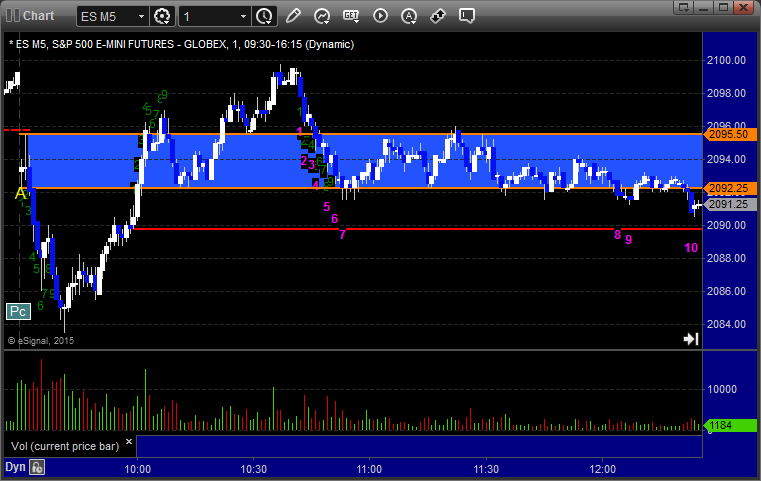Expand the GET tools dropdown
This screenshot has height=481, width=761.
[351, 16]
